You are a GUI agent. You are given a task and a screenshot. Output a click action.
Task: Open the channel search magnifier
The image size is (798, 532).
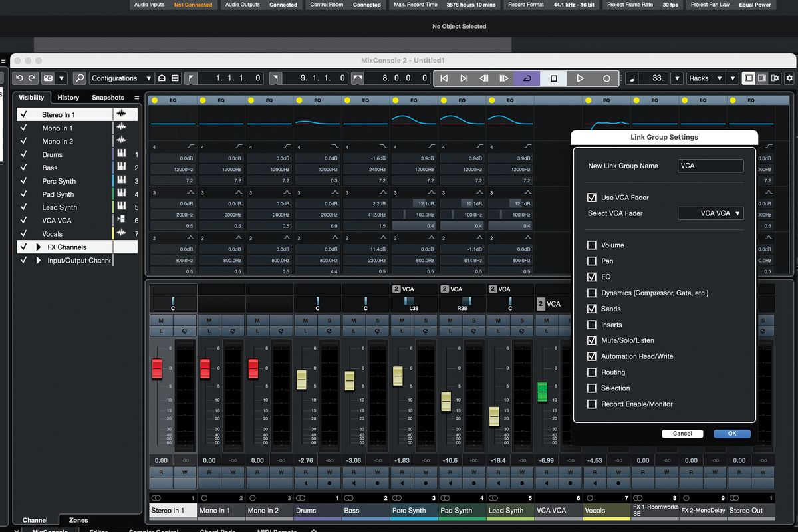tap(79, 78)
